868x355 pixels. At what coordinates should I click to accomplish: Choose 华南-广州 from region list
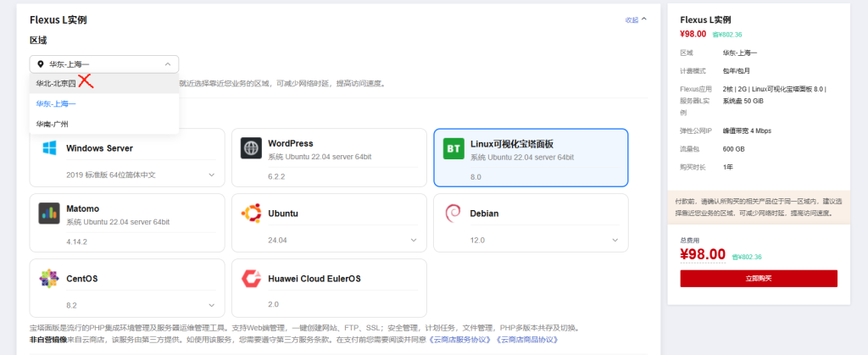tap(104, 124)
